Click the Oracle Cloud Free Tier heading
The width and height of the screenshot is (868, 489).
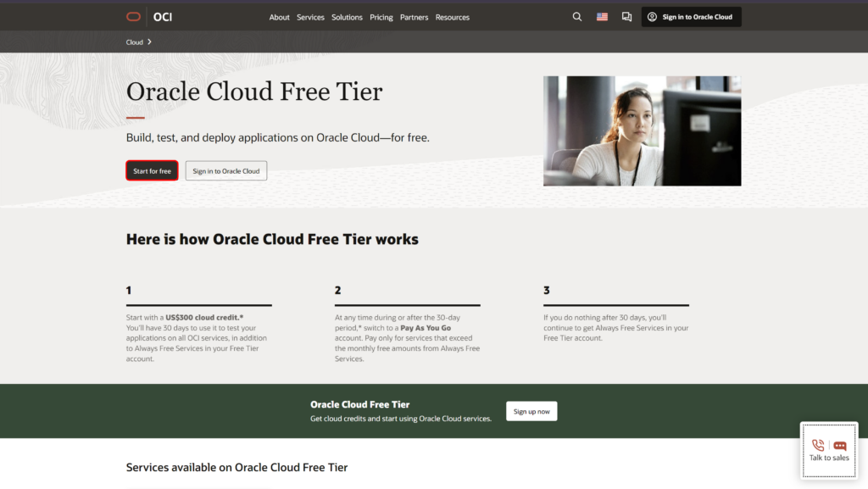(254, 92)
